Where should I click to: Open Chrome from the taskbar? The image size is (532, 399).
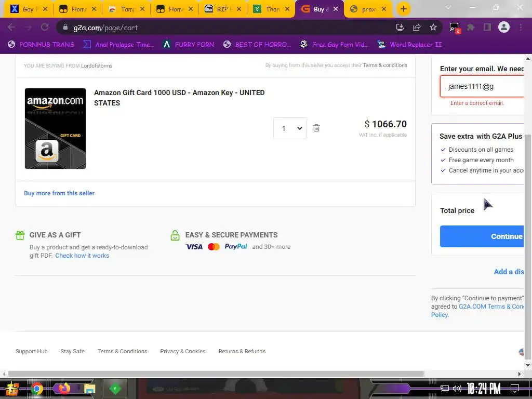pos(37,389)
